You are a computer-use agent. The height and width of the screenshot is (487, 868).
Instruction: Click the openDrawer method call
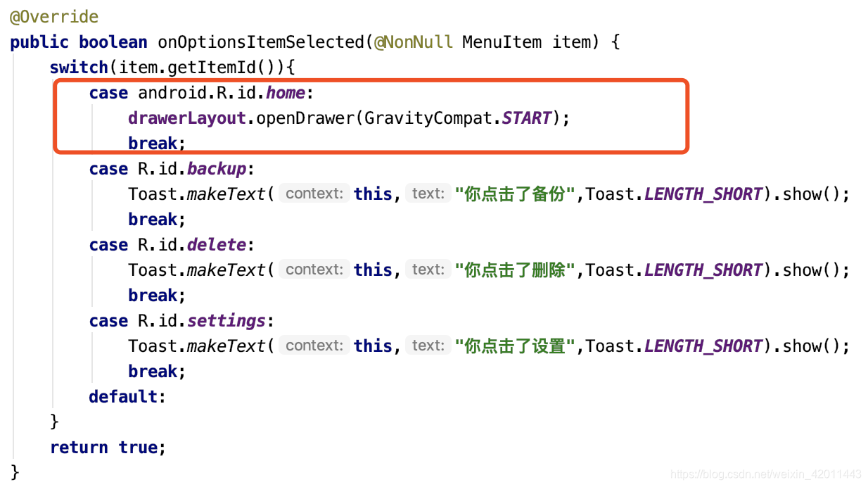[x=305, y=118]
